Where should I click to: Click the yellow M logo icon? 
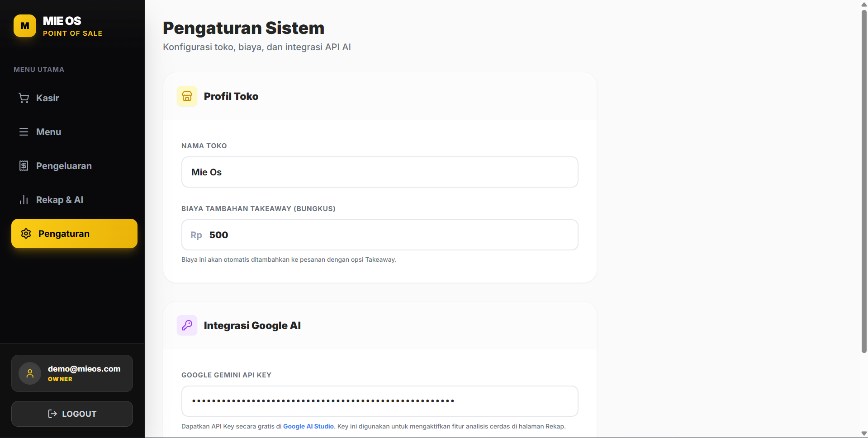[x=25, y=26]
